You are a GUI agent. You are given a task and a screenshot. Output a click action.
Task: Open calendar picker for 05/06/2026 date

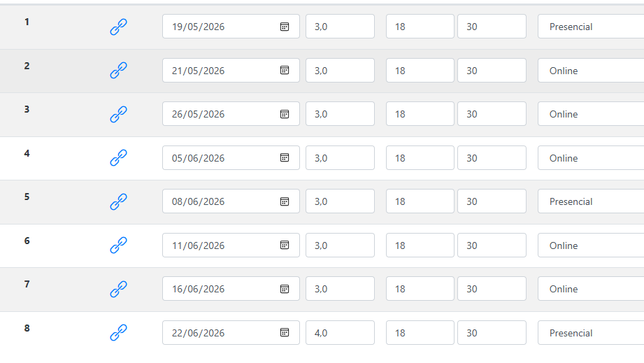click(x=285, y=158)
